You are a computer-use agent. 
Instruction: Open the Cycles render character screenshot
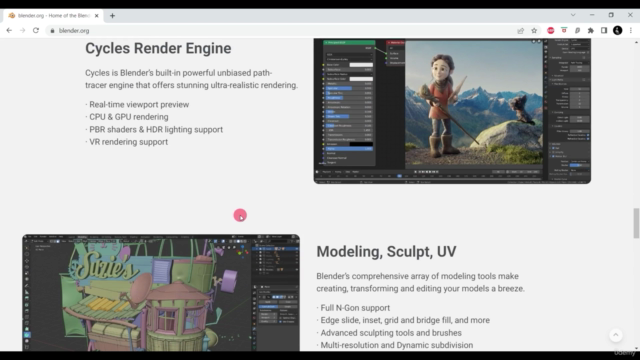tap(452, 111)
